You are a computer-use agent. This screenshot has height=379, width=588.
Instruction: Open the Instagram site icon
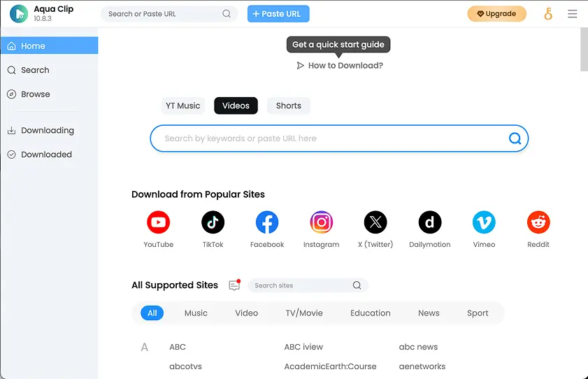click(322, 222)
